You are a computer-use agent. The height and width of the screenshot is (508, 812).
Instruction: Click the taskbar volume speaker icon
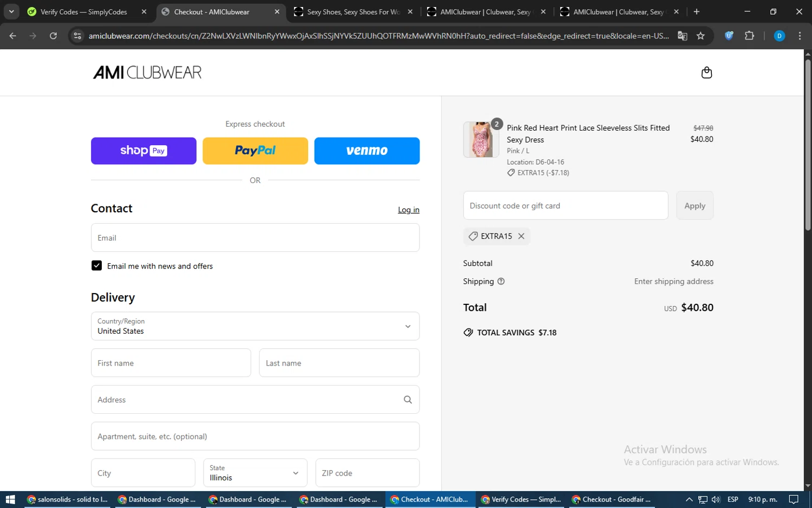[716, 499]
